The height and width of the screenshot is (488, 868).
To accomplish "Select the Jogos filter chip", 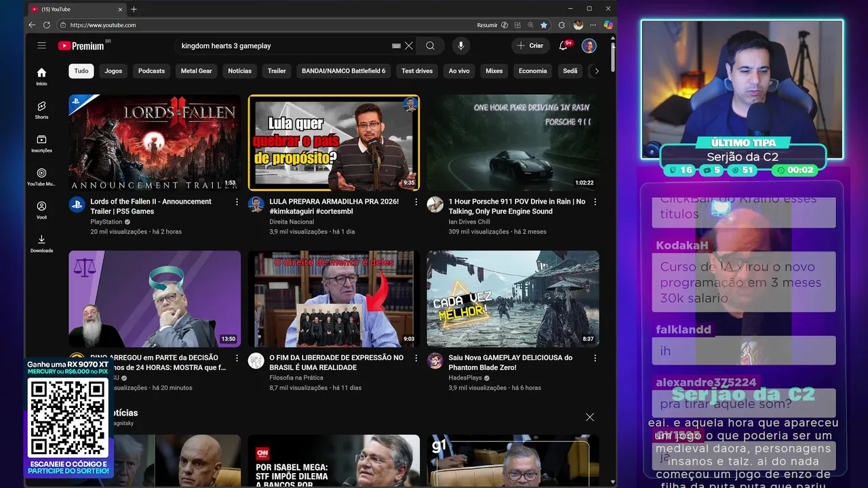I will tap(113, 70).
